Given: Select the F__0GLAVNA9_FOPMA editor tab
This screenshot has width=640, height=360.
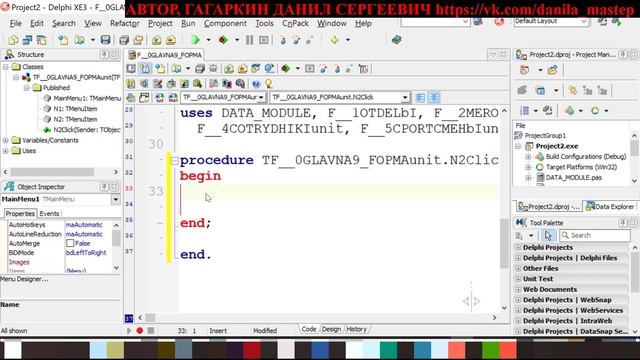Looking at the screenshot, I should tap(165, 55).
